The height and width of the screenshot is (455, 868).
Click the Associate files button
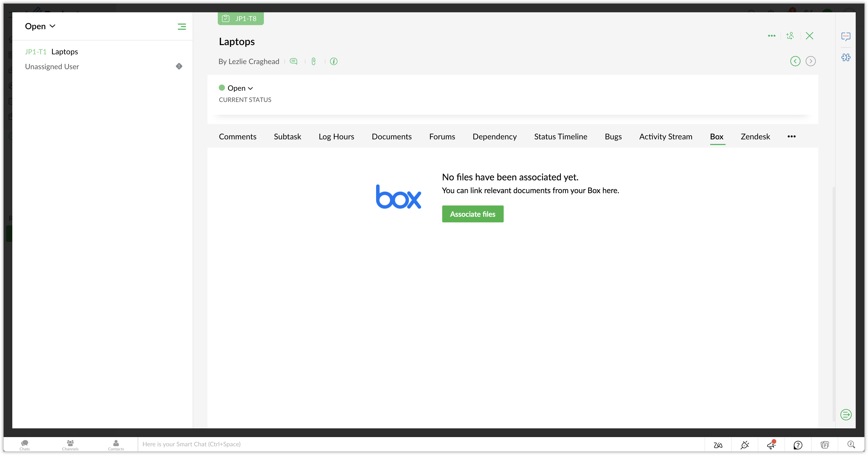pyautogui.click(x=472, y=214)
